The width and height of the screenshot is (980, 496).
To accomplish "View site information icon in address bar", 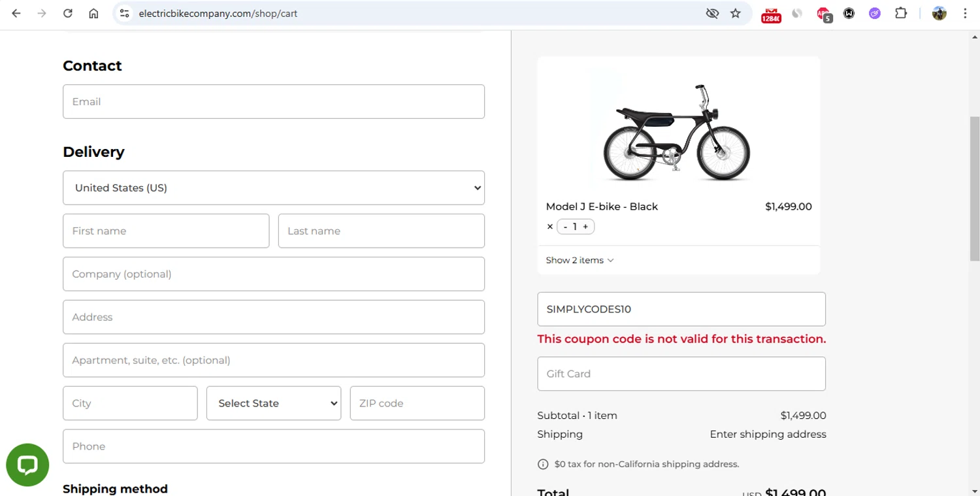I will point(125,13).
